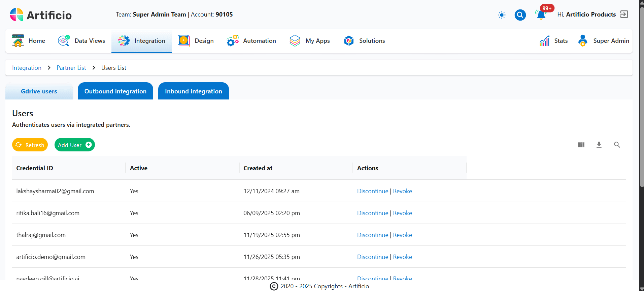
Task: Click the page vertical scrollbar
Action: pos(642,98)
